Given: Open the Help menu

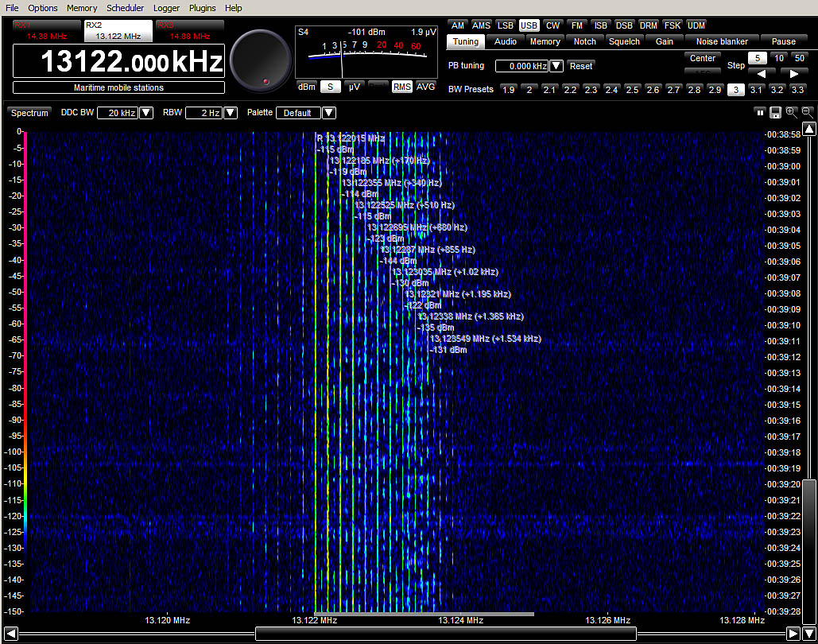Looking at the screenshot, I should click(x=233, y=8).
